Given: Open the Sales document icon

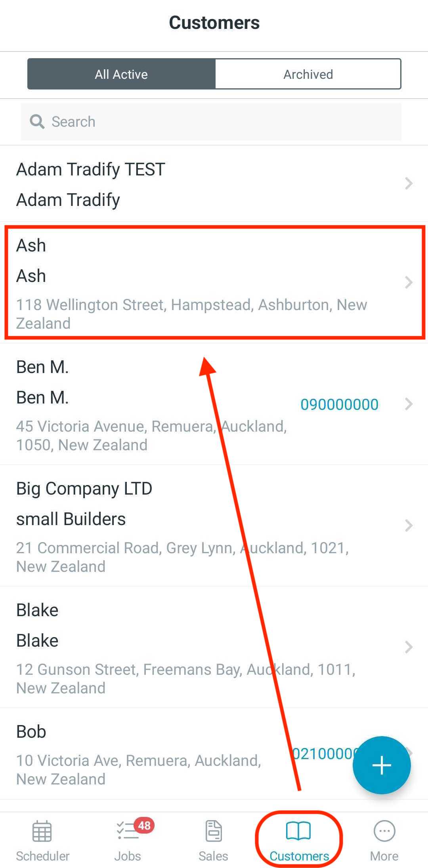Looking at the screenshot, I should [214, 831].
